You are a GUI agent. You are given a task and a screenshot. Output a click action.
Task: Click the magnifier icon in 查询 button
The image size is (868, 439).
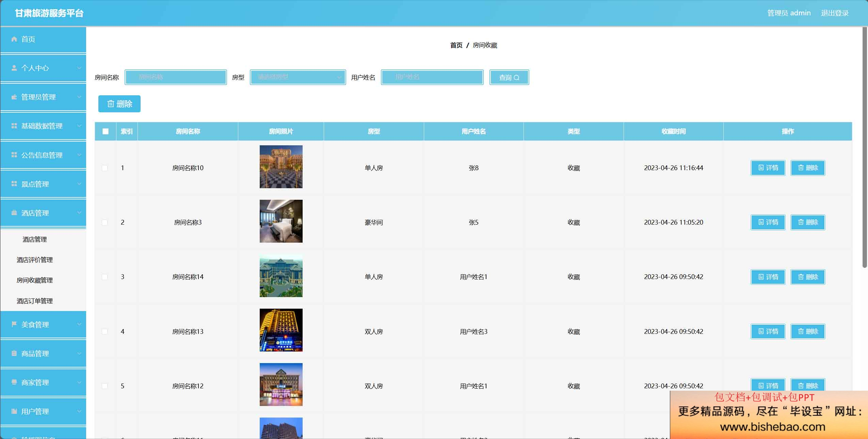(x=516, y=78)
